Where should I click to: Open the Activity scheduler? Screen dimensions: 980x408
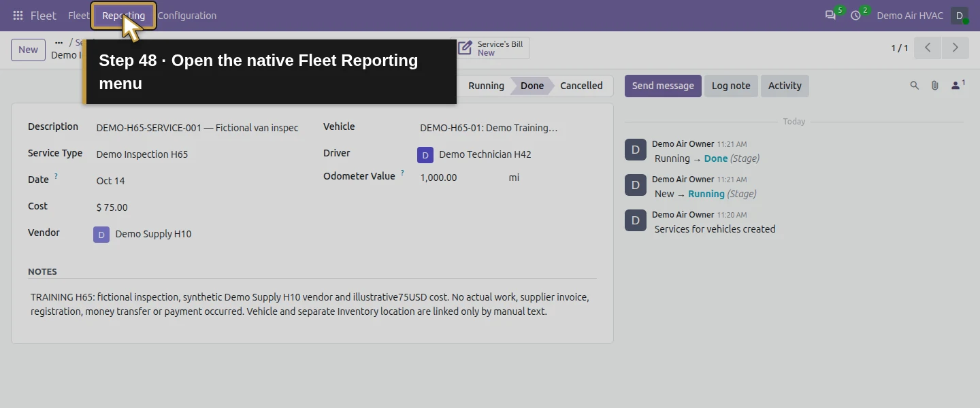click(x=785, y=86)
